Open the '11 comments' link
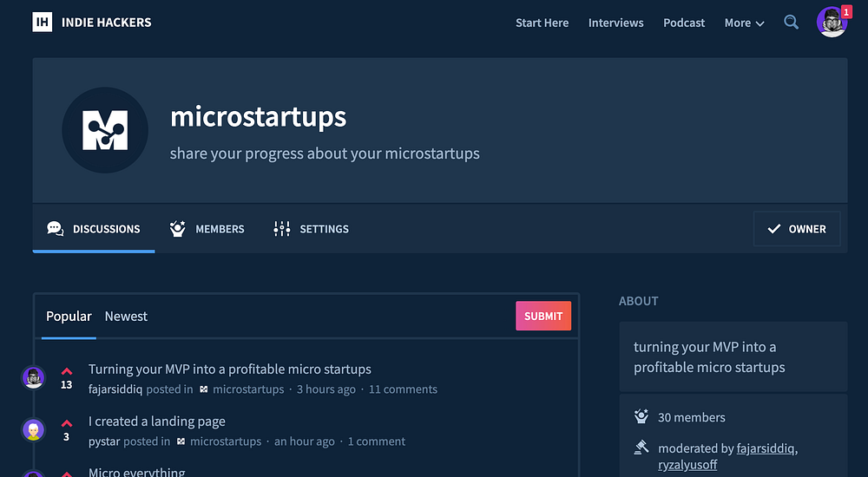868x477 pixels. (403, 389)
